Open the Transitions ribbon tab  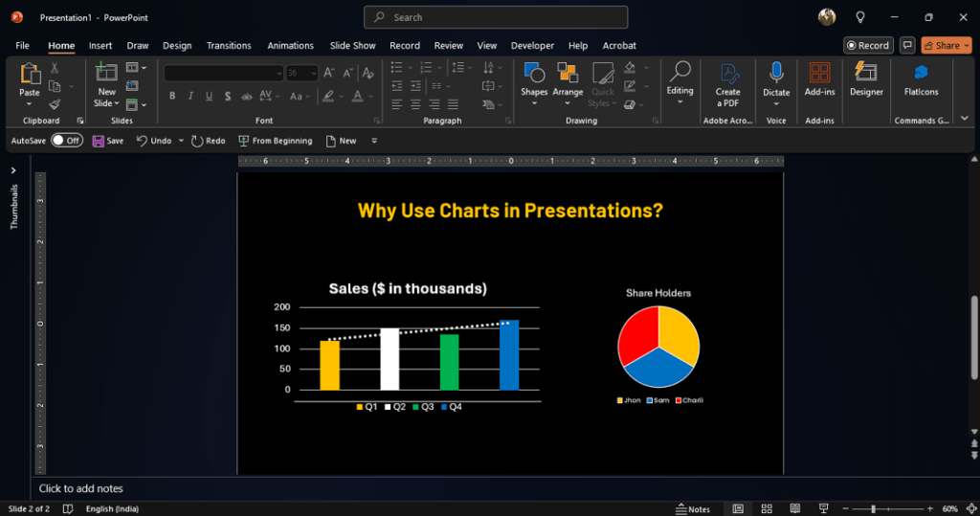pyautogui.click(x=229, y=45)
